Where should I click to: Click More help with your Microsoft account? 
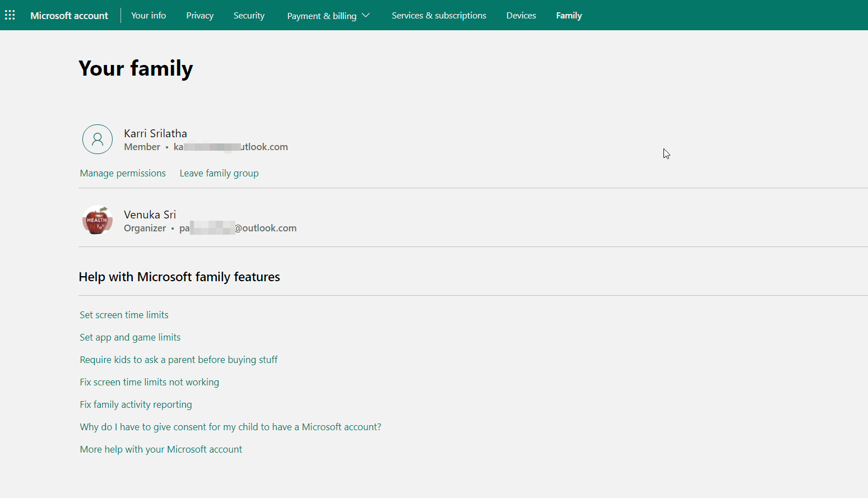pos(161,449)
